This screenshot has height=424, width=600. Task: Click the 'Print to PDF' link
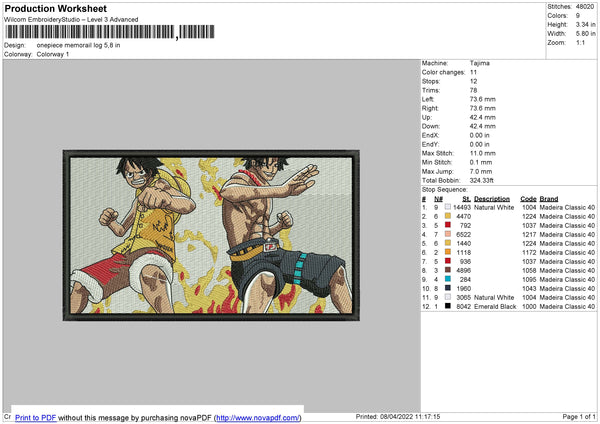pos(36,417)
